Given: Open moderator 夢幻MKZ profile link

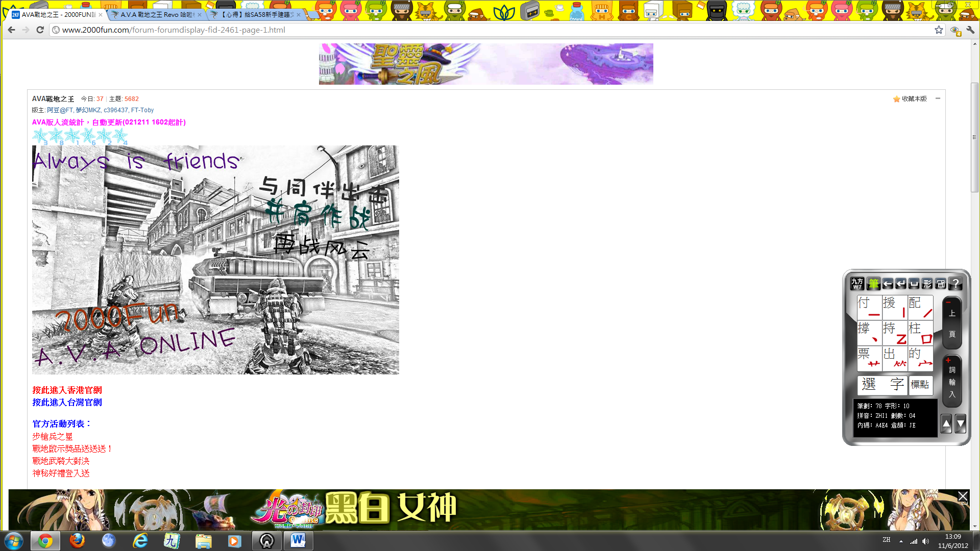Looking at the screenshot, I should (88, 110).
